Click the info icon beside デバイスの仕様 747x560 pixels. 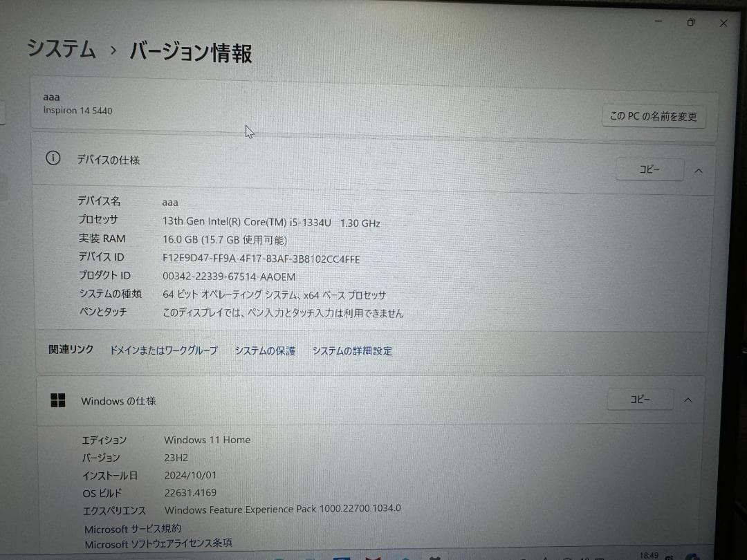(x=53, y=158)
